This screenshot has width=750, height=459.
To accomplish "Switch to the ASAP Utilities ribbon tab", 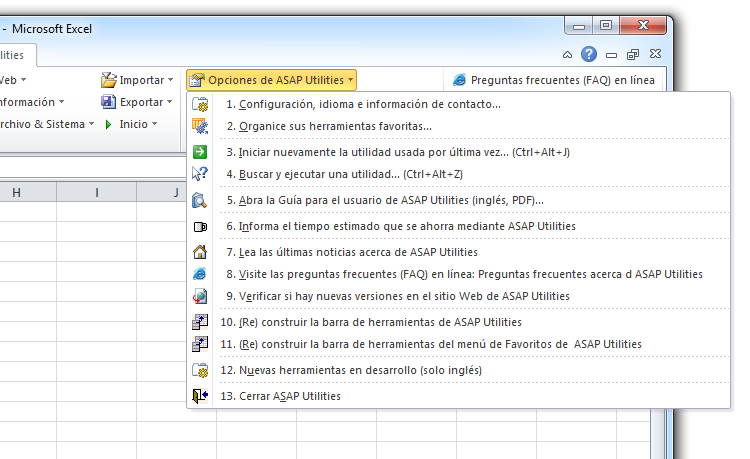I will click(16, 55).
